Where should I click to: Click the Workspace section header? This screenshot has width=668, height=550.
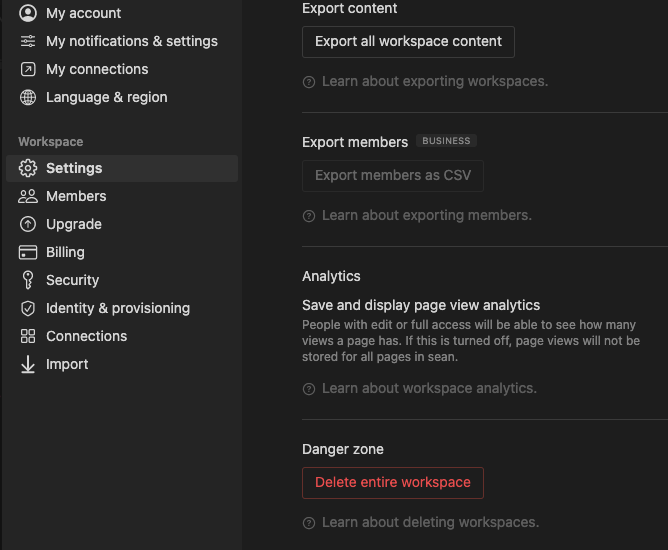click(51, 142)
